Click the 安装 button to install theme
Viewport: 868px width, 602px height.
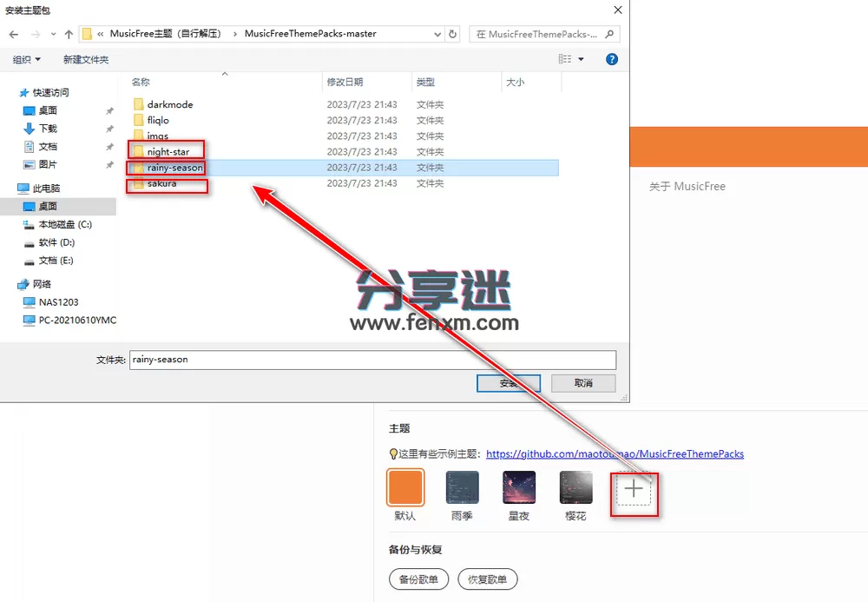coord(508,383)
